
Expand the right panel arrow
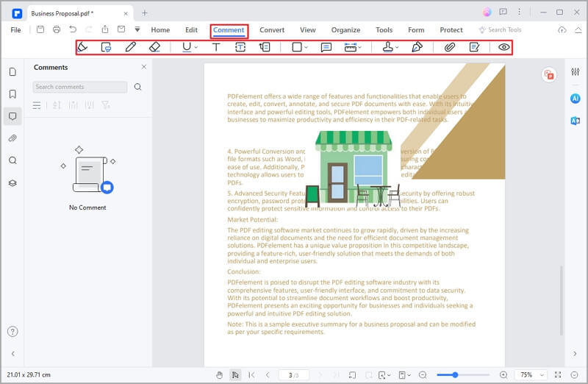575,354
